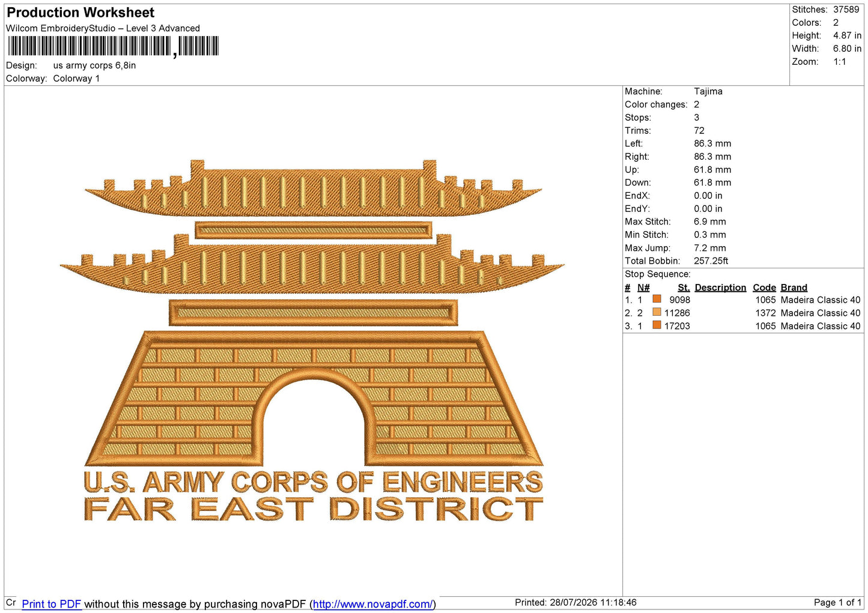Click the embroidery design preview image
Image resolution: width=868 pixels, height=613 pixels.
(x=313, y=340)
